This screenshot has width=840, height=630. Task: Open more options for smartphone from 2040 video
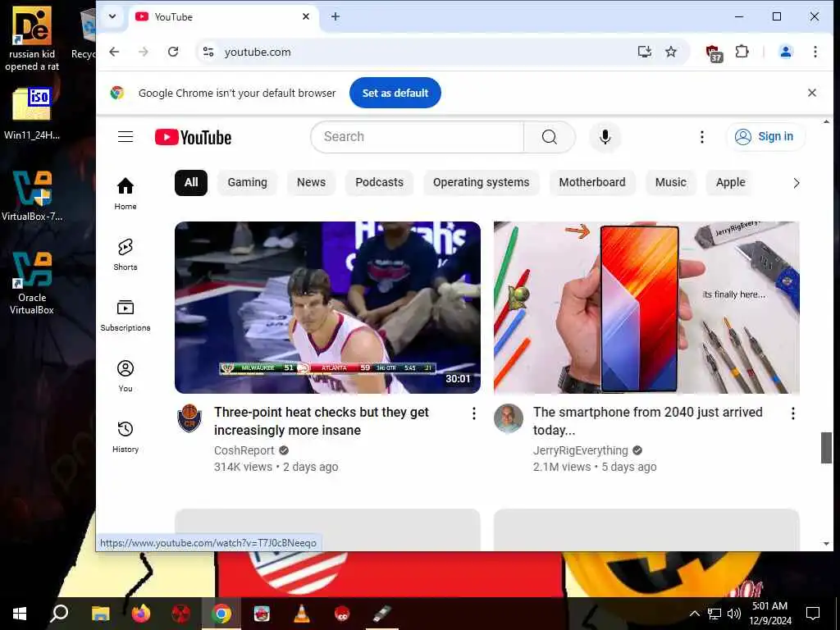[793, 413]
